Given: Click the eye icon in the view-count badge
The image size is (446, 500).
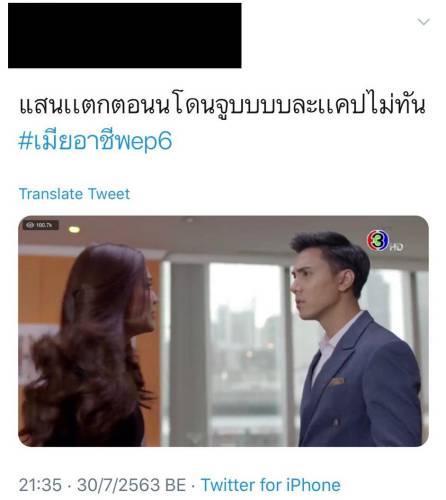Looking at the screenshot, I should click(x=30, y=225).
